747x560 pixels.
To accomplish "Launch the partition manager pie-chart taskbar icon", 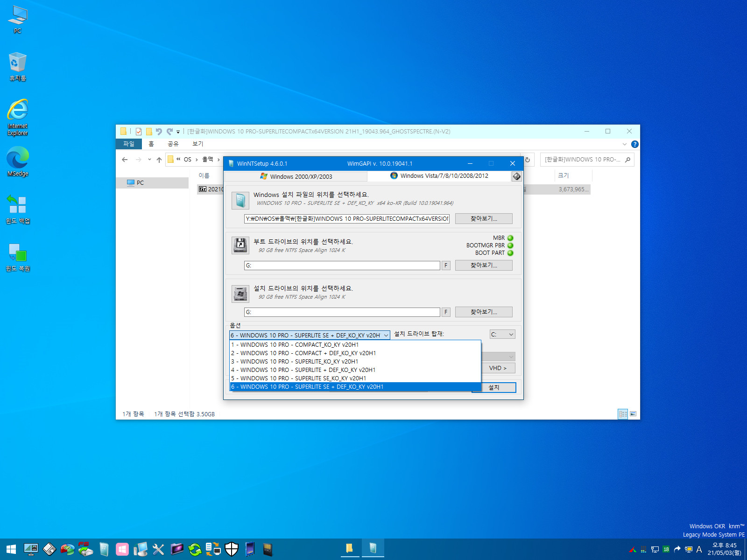I will [67, 549].
